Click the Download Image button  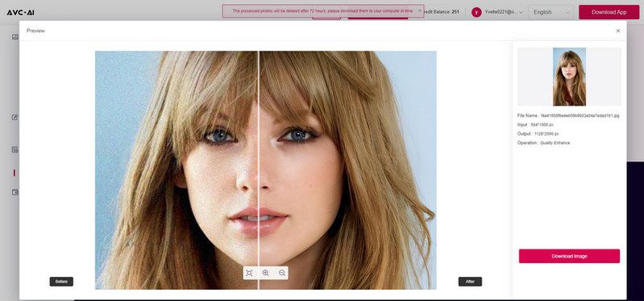pos(569,256)
